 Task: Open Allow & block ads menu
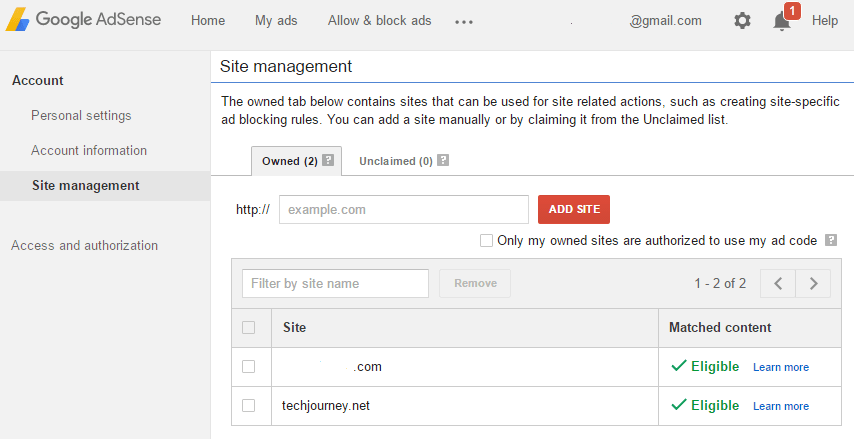click(380, 21)
